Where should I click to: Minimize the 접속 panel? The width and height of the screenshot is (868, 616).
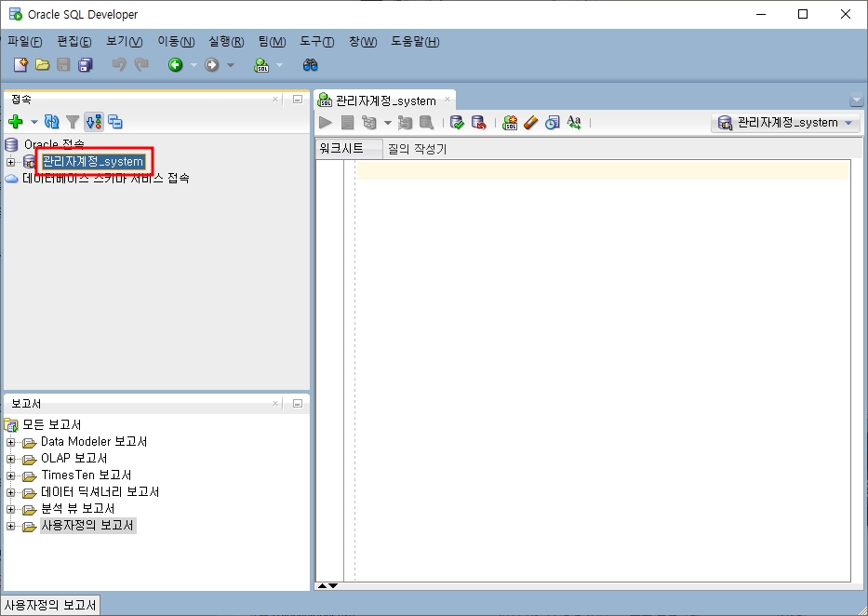tap(298, 99)
